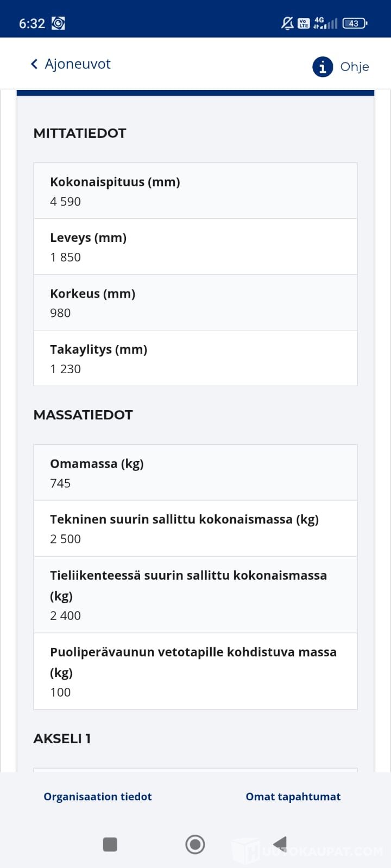Tap the back chevron beside Ajoneuvot
Viewport: 391px width, 868px height.
34,64
